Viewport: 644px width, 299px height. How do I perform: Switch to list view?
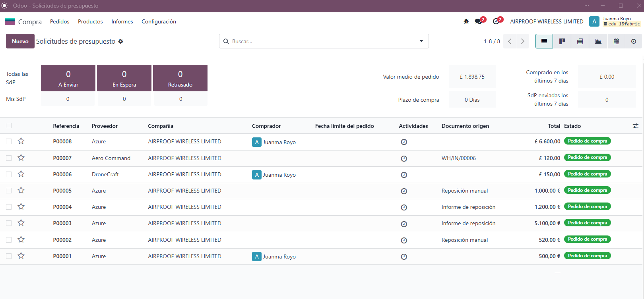click(x=544, y=41)
